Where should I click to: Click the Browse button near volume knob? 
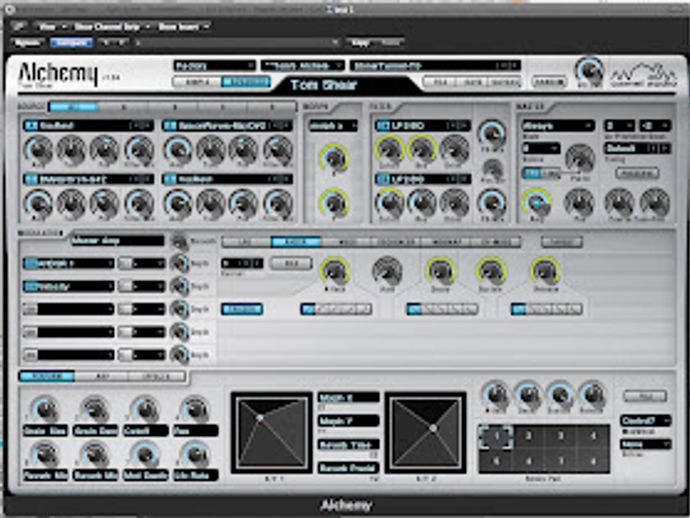(x=548, y=82)
